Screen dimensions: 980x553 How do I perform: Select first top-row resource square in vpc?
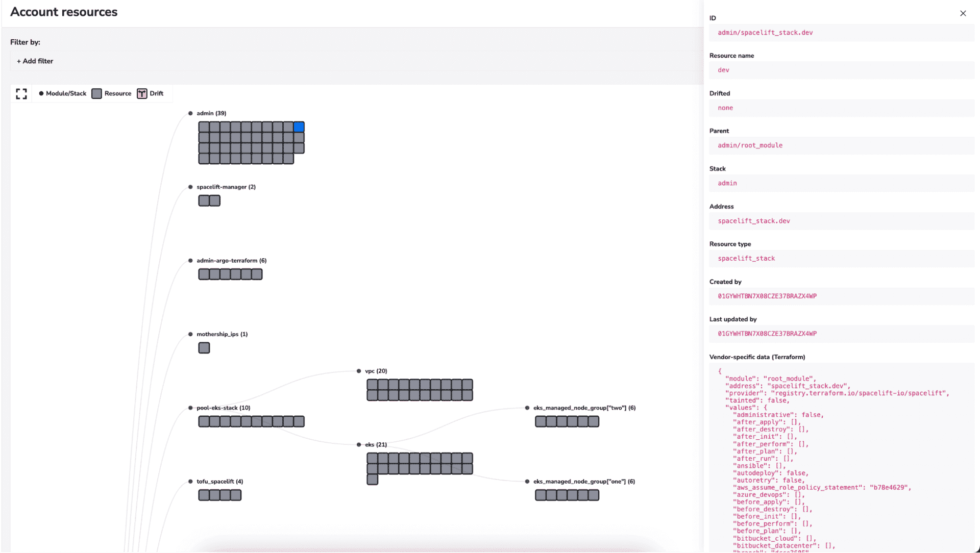click(373, 385)
